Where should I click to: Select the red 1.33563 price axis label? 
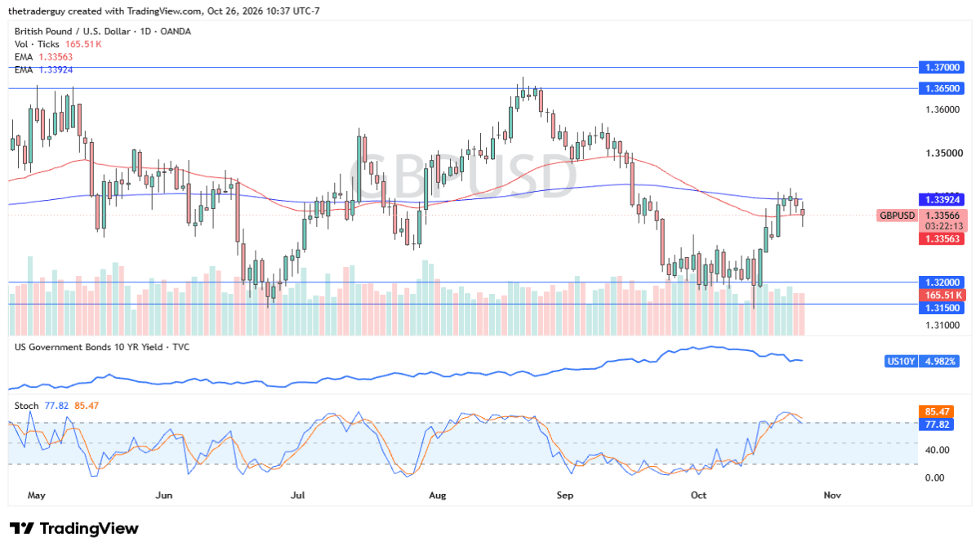coord(942,238)
